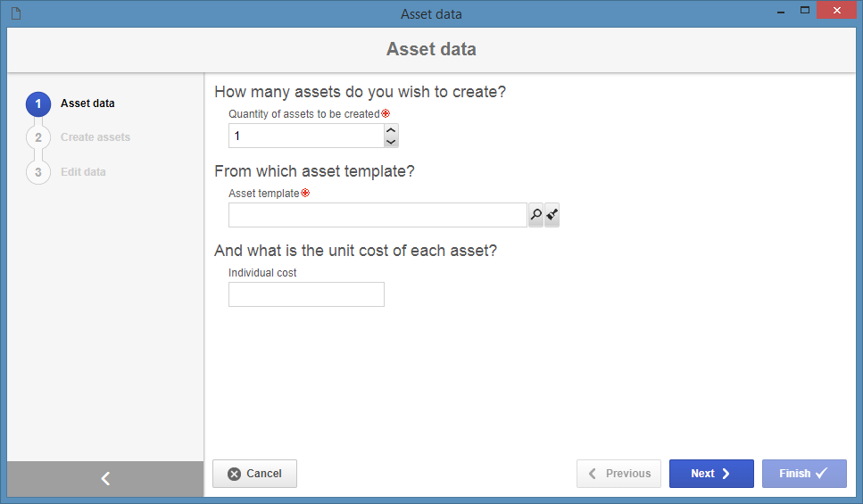Clear asset template with broom icon
863x504 pixels.
click(x=552, y=215)
